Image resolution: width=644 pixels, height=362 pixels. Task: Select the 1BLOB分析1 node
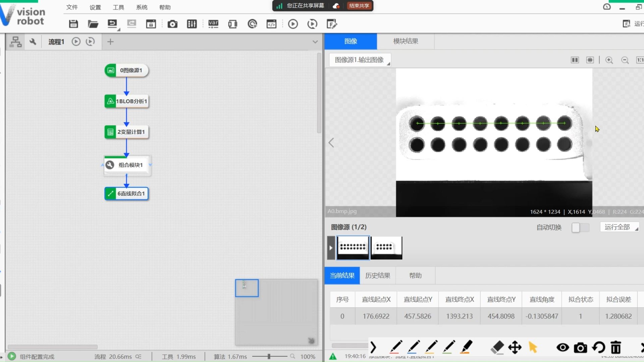click(126, 101)
